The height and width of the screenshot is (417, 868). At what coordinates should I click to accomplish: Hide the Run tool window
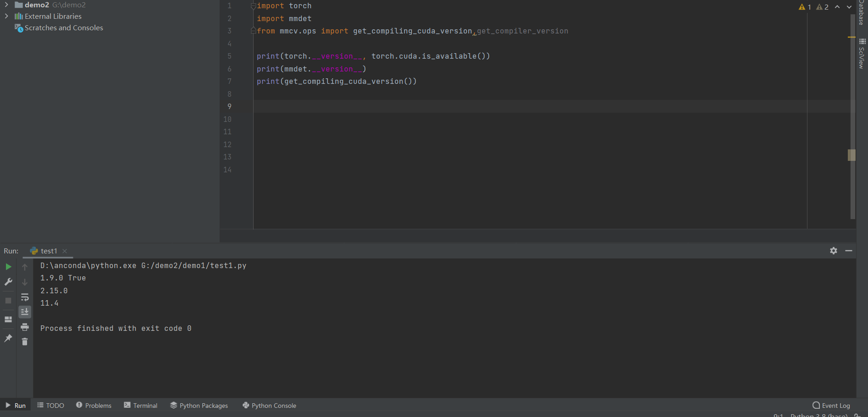(x=849, y=251)
